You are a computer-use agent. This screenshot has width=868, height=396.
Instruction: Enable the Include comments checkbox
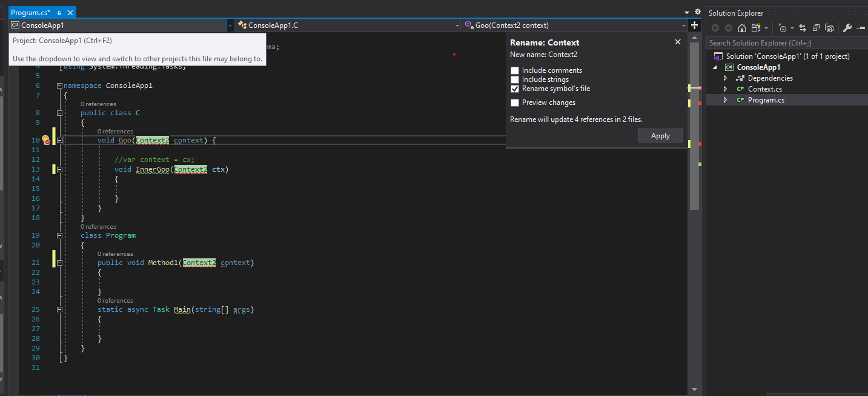(x=515, y=70)
